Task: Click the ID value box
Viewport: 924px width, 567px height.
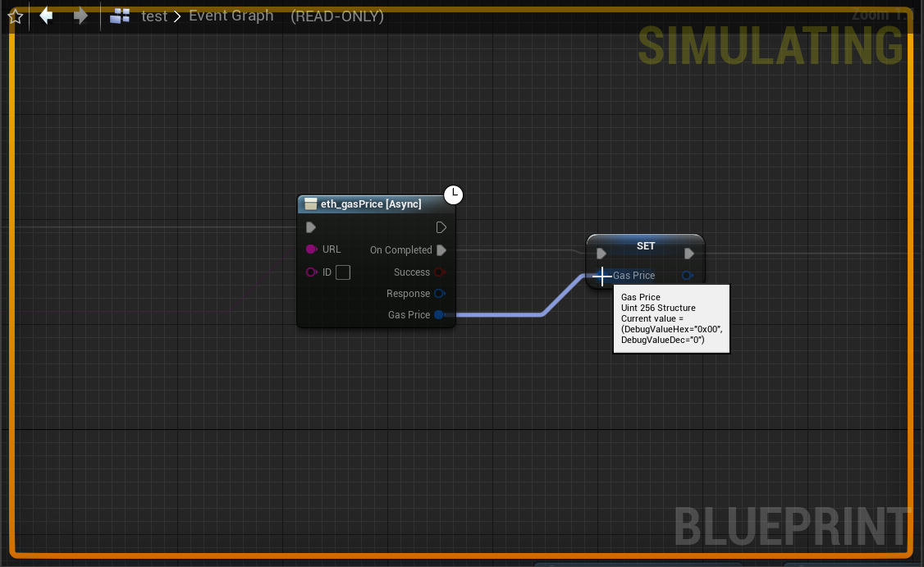Action: (343, 272)
